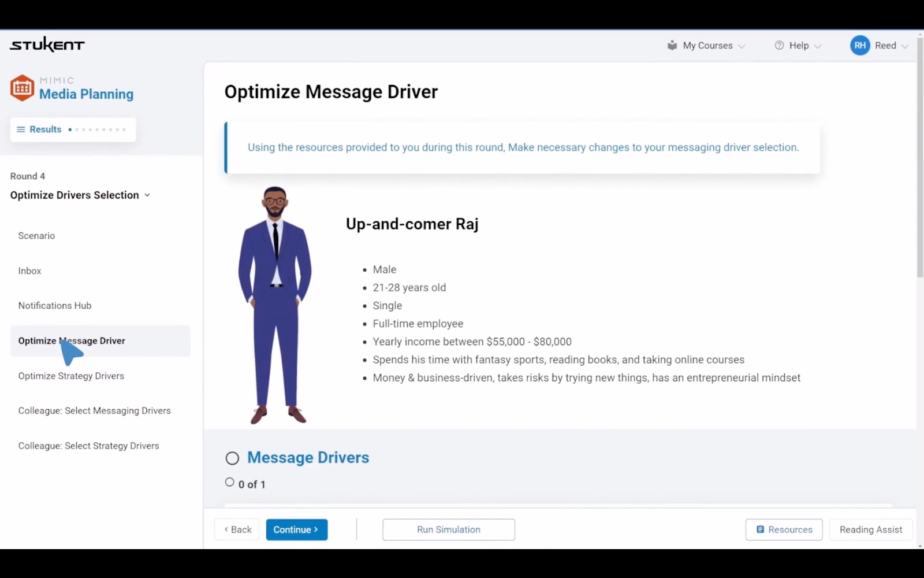The image size is (924, 578).
Task: Click the instruction banner text
Action: pos(523,147)
